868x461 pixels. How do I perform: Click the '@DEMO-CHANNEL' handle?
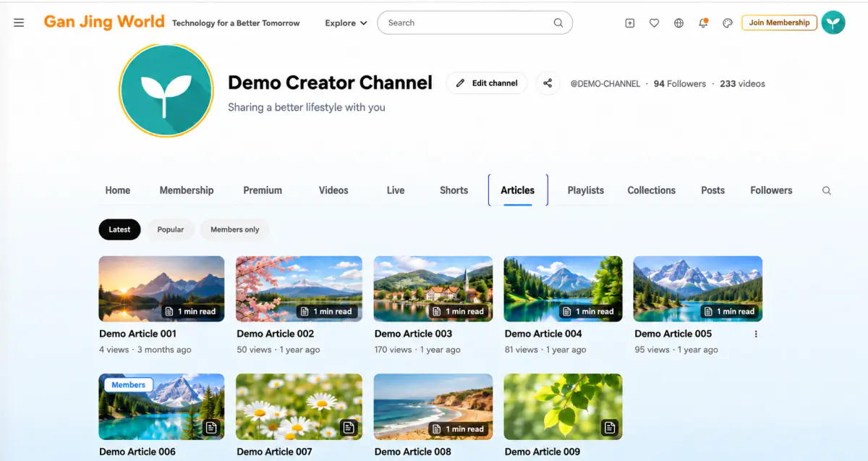click(x=605, y=84)
